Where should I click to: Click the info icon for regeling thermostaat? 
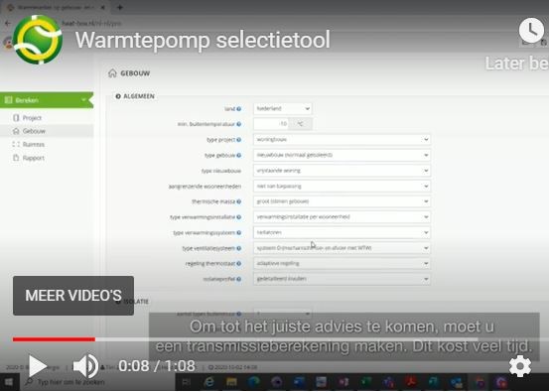tap(239, 264)
